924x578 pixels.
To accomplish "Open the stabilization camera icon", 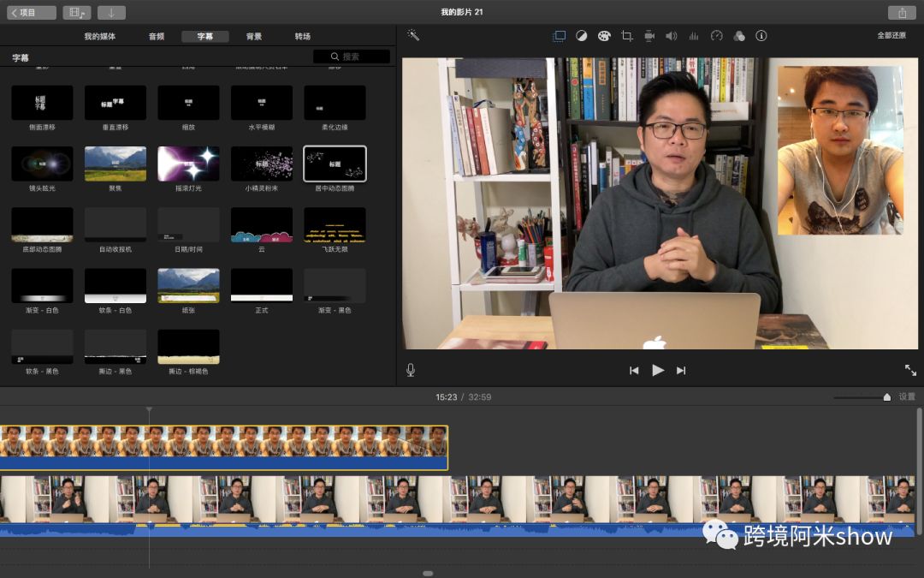I will click(x=649, y=36).
